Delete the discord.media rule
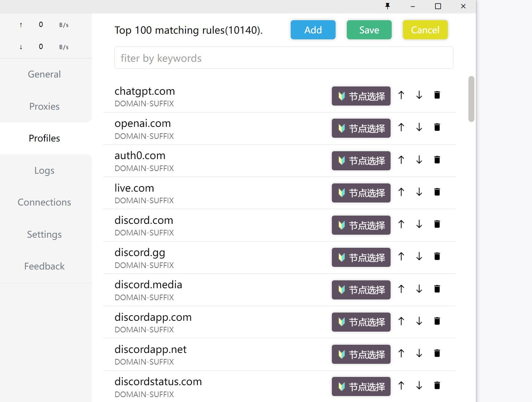Viewport: 532px width, 402px height. [437, 289]
